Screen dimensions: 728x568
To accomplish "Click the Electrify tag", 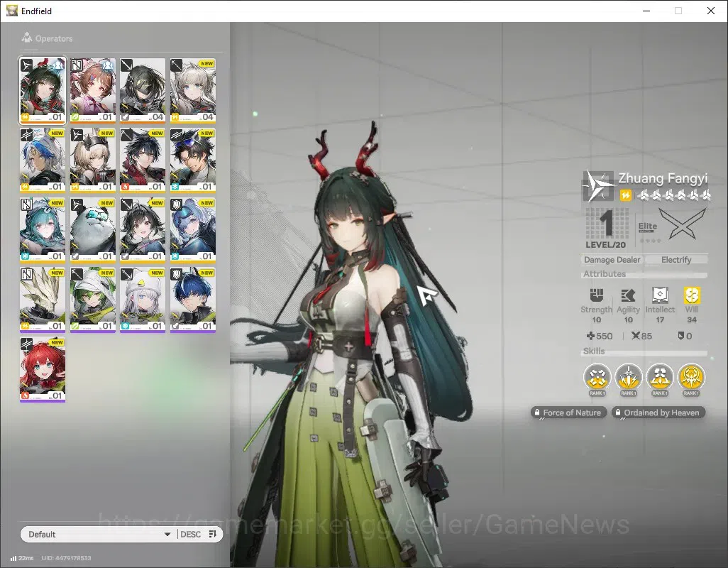I will (676, 260).
